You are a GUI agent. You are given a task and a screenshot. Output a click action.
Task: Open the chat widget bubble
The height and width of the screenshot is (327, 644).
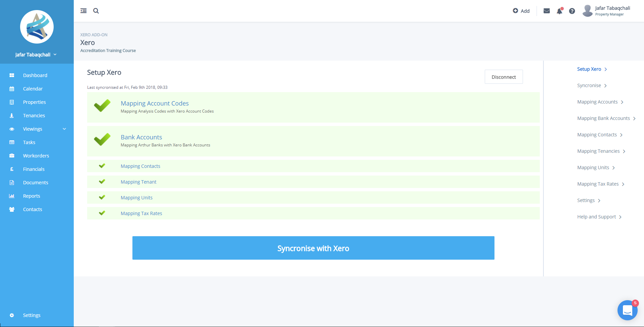click(x=627, y=310)
